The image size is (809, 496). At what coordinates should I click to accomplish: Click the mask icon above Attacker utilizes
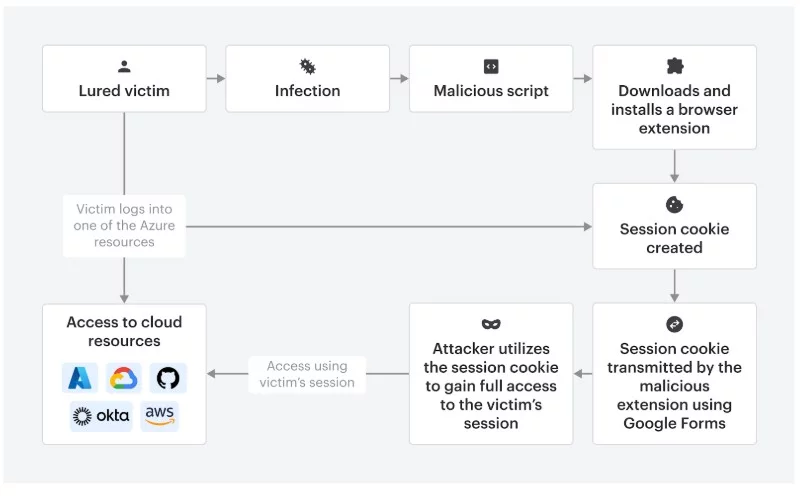(x=491, y=324)
